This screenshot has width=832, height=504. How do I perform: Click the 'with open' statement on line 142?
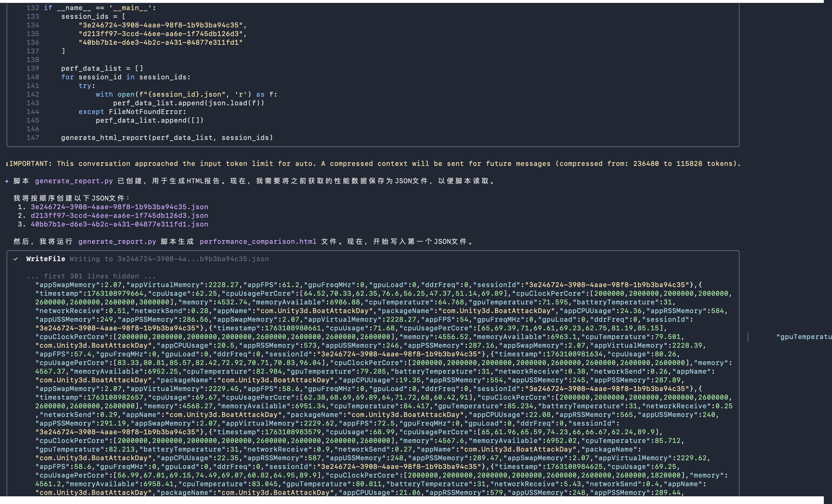186,94
